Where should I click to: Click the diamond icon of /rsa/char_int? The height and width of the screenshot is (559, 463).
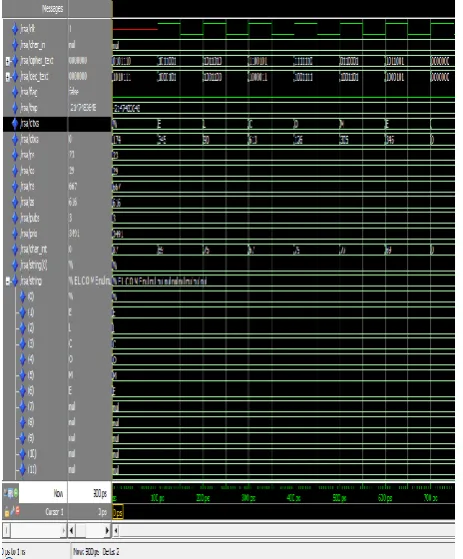(15, 250)
